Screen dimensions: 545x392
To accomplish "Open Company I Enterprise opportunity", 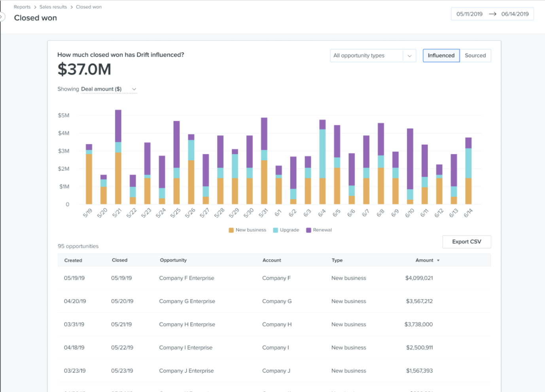I will pos(185,348).
